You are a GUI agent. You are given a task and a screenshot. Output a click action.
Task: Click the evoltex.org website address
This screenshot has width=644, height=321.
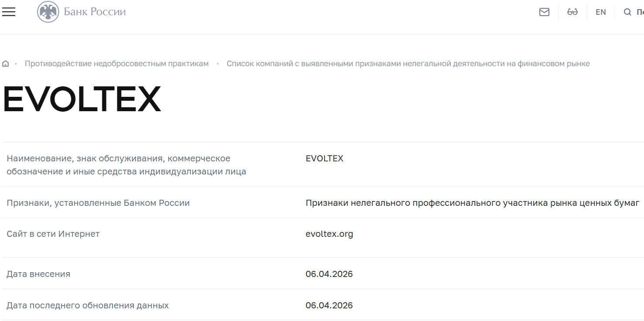329,234
